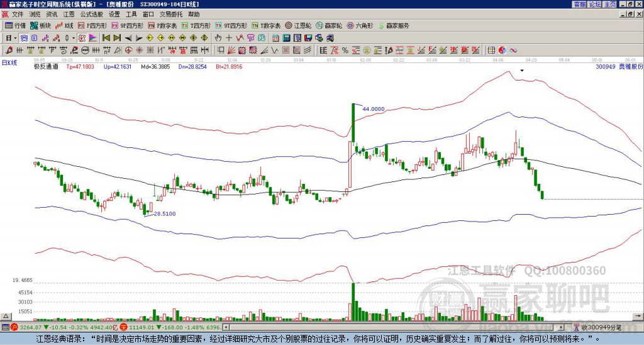Click the scrollbar left arrow
The height and width of the screenshot is (345, 644).
pyautogui.click(x=226, y=327)
